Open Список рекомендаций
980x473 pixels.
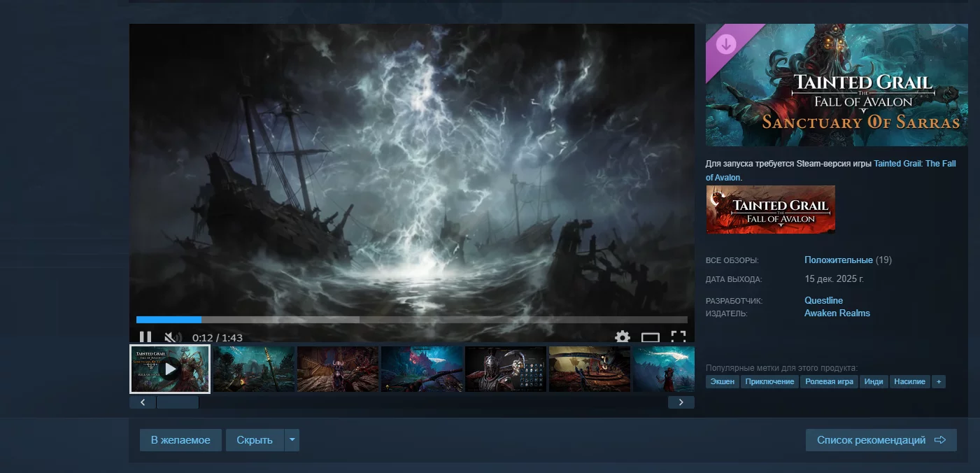(881, 440)
